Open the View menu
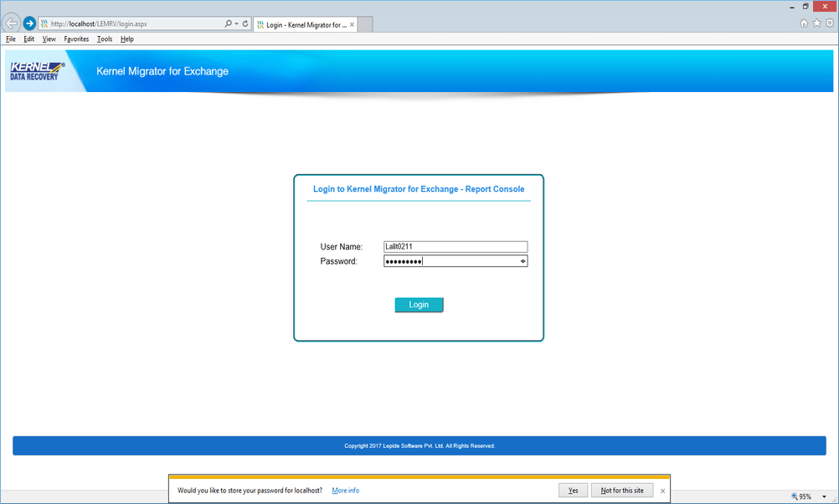This screenshot has height=504, width=839. [x=49, y=39]
